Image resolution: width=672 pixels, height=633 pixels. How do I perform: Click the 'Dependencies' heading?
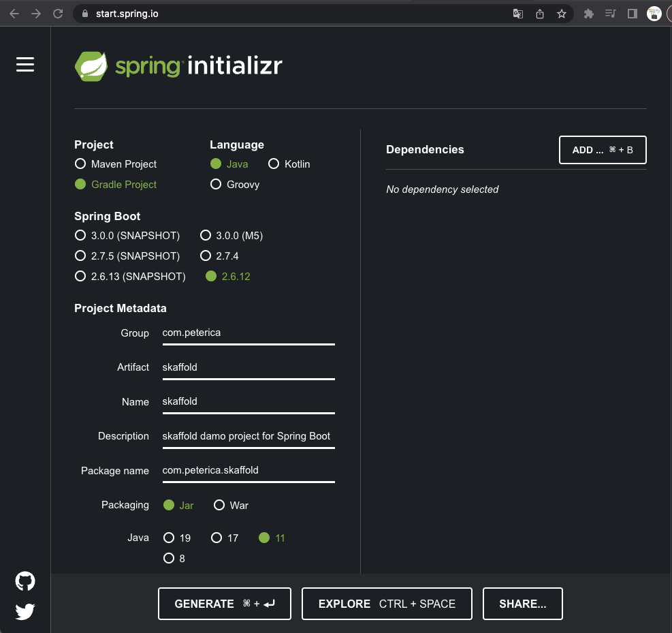pyautogui.click(x=425, y=150)
